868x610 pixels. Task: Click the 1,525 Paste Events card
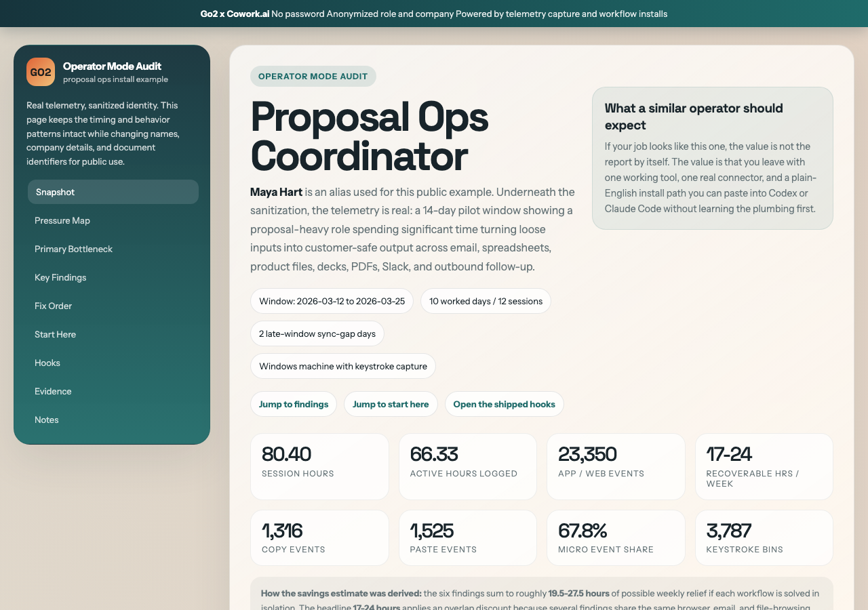(468, 537)
